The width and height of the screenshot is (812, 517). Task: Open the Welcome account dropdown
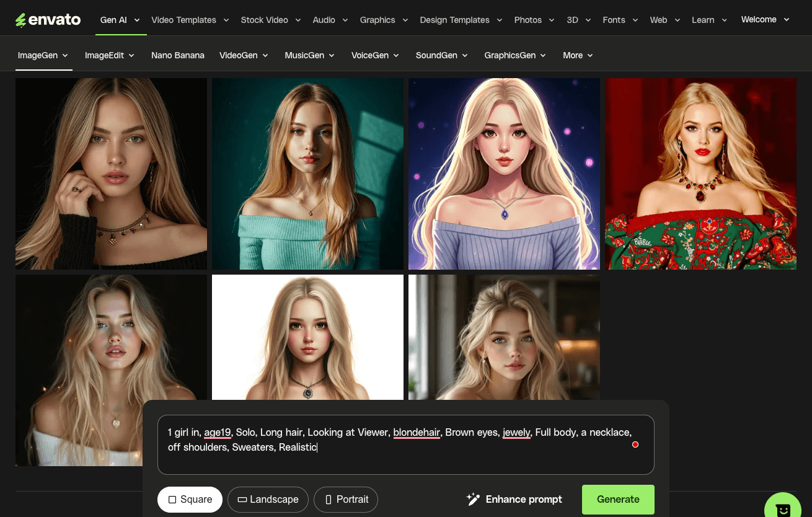coord(765,20)
